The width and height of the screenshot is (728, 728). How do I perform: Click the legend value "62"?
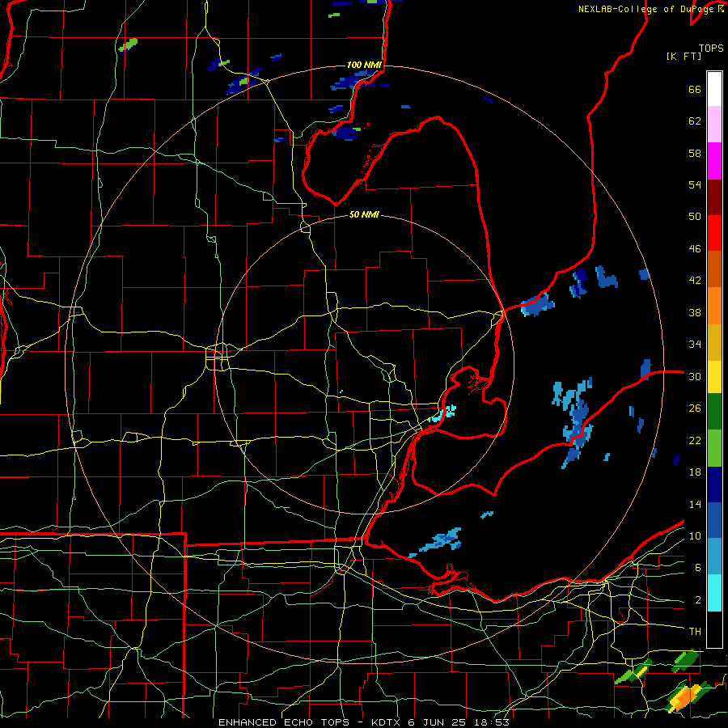[x=695, y=121]
